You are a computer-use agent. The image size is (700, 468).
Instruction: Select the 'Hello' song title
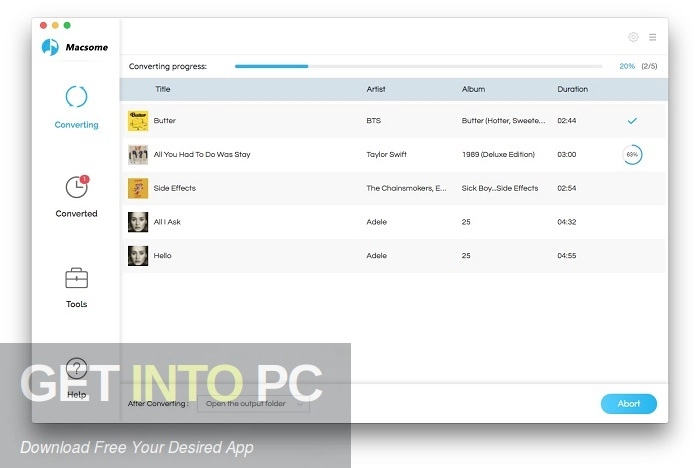click(x=162, y=255)
